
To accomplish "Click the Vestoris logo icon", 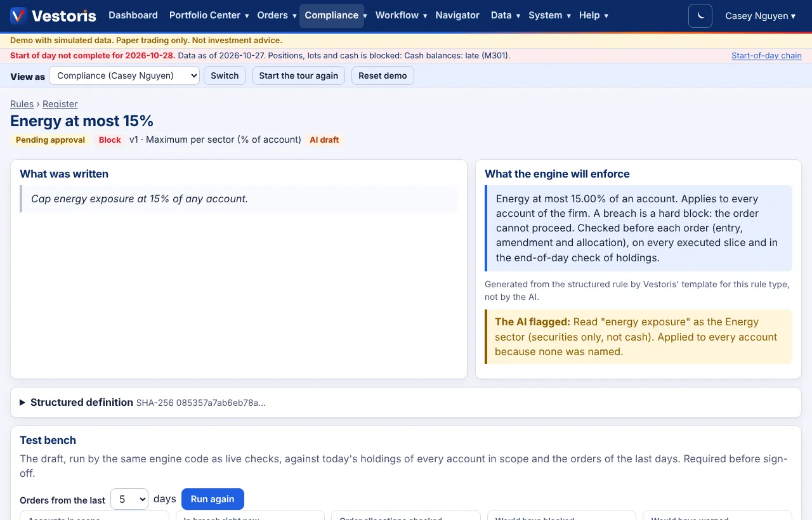I will click(x=18, y=16).
